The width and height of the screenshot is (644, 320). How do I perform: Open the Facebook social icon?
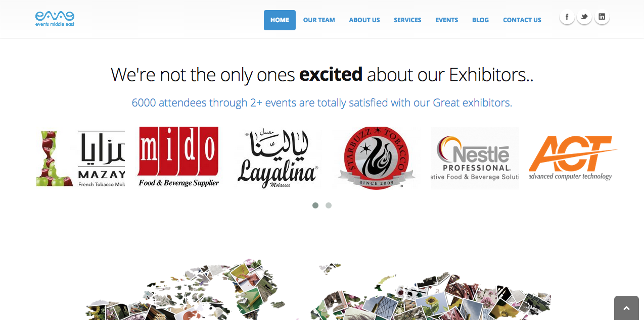point(567,17)
